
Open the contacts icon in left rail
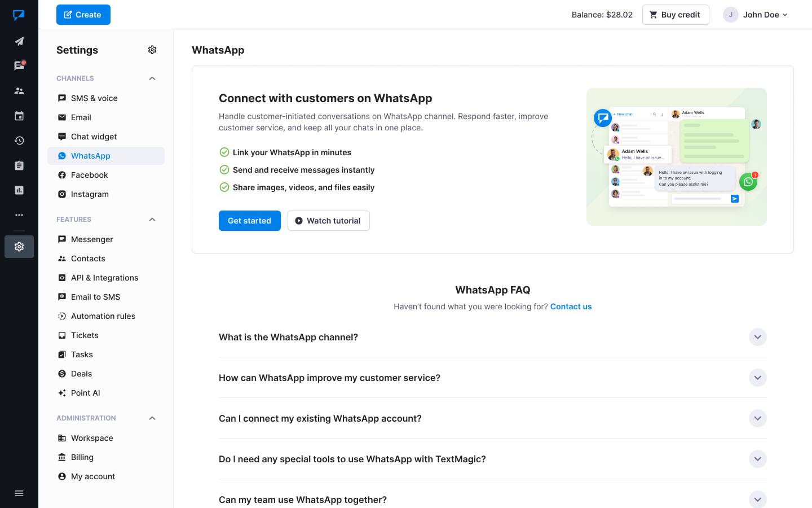19,91
